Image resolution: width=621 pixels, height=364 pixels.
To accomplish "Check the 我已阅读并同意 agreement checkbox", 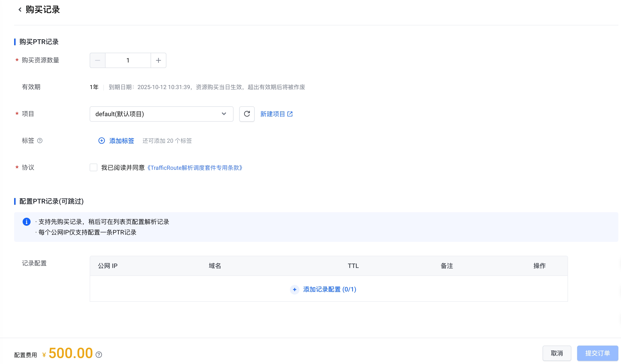I will pos(94,168).
